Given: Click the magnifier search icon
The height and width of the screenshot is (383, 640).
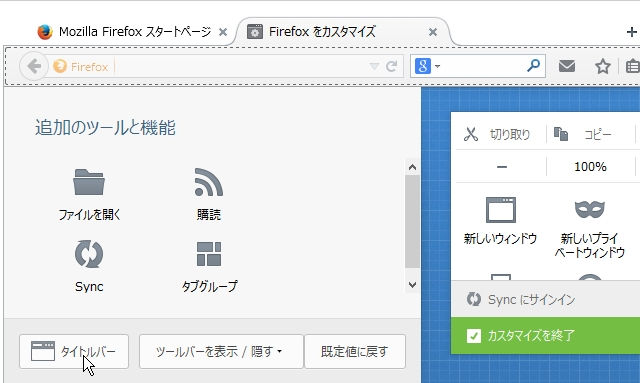Looking at the screenshot, I should tap(533, 65).
